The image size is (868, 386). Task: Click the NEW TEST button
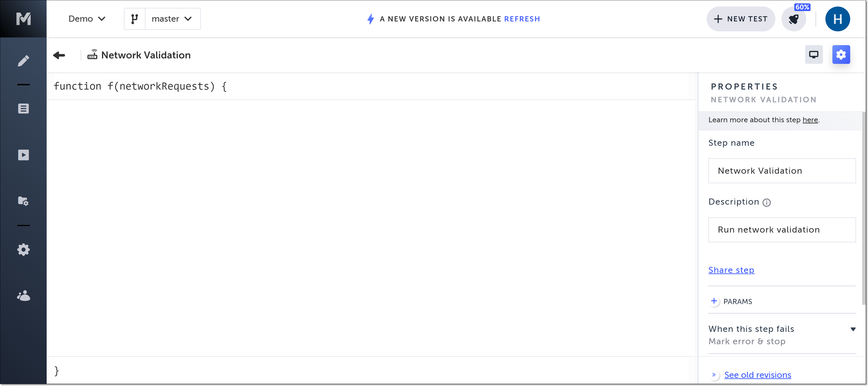(x=741, y=19)
